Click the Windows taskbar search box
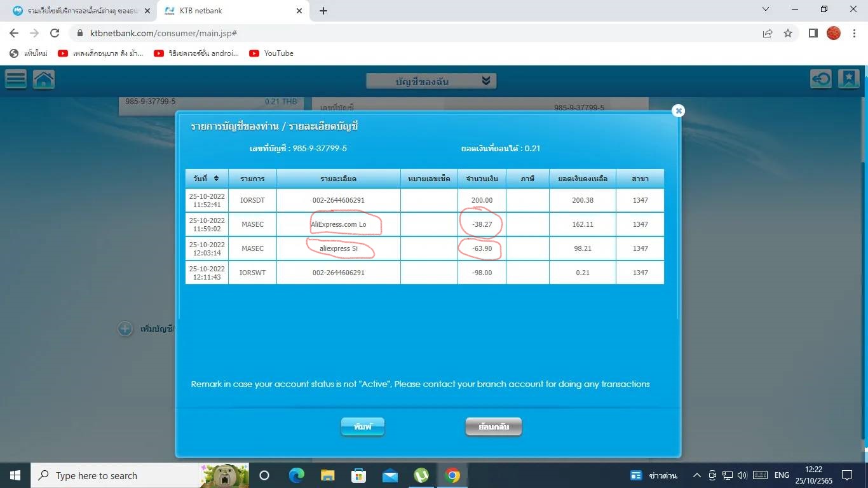The image size is (868, 488). [140, 475]
